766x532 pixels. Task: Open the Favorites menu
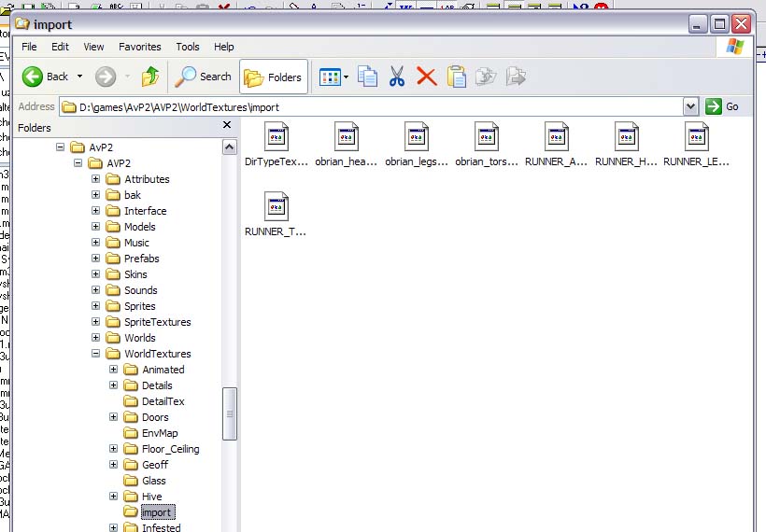click(140, 47)
